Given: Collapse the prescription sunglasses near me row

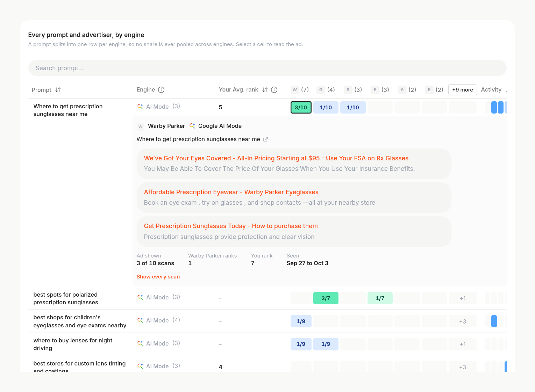Looking at the screenshot, I should (68, 110).
